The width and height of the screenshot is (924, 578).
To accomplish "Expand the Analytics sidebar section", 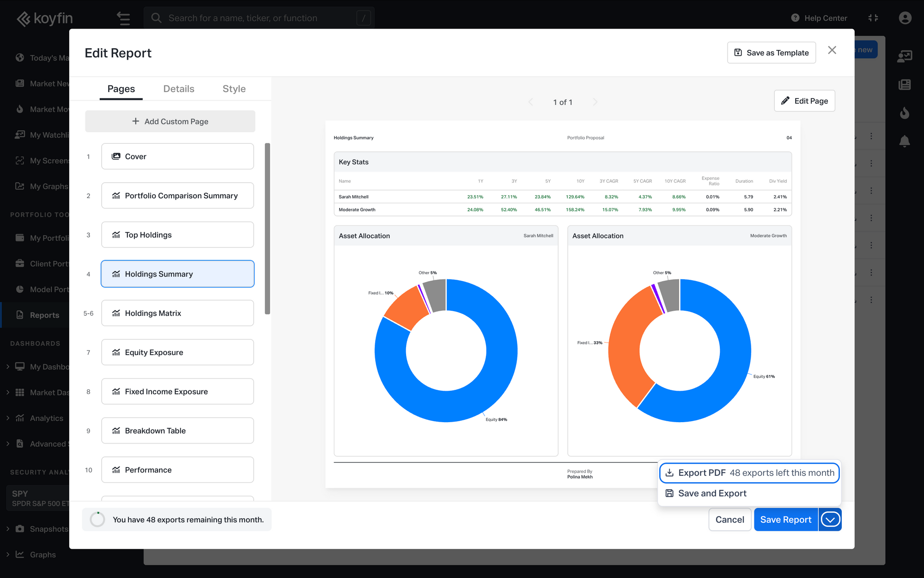I will point(8,418).
